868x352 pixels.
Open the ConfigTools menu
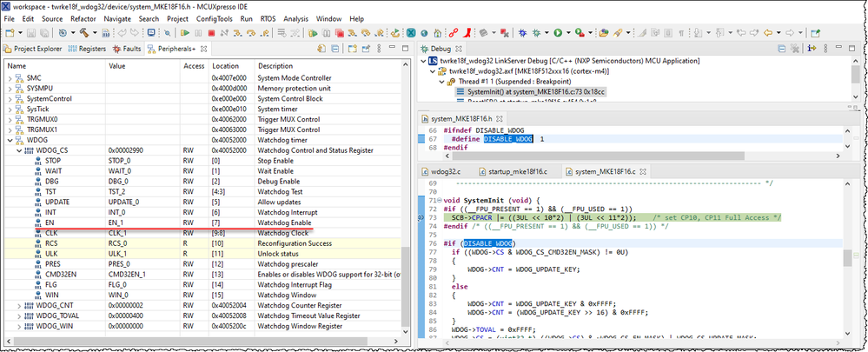(x=215, y=18)
